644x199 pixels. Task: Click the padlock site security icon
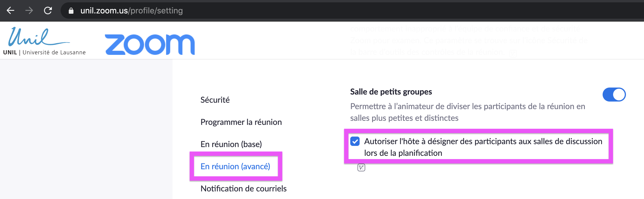click(x=71, y=11)
